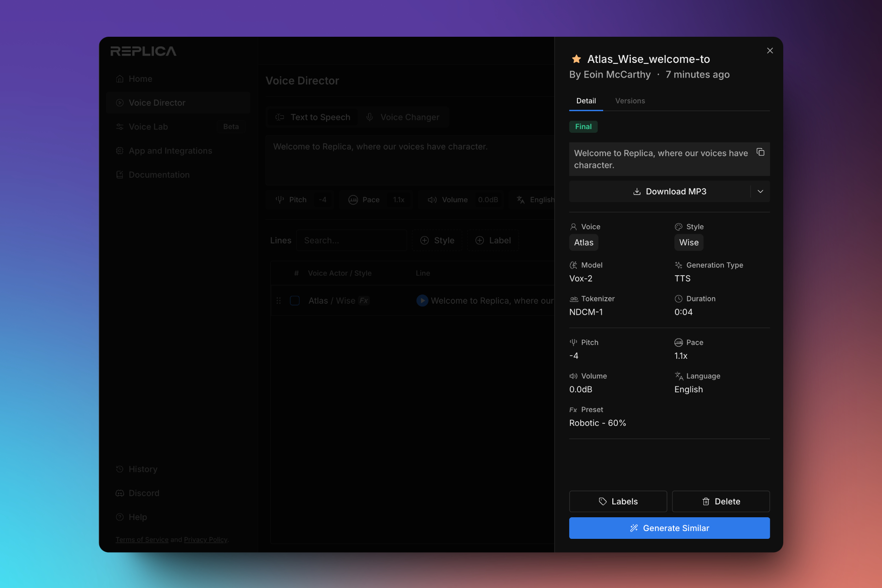
Task: Click the Pace gauge icon in details
Action: [x=678, y=342]
